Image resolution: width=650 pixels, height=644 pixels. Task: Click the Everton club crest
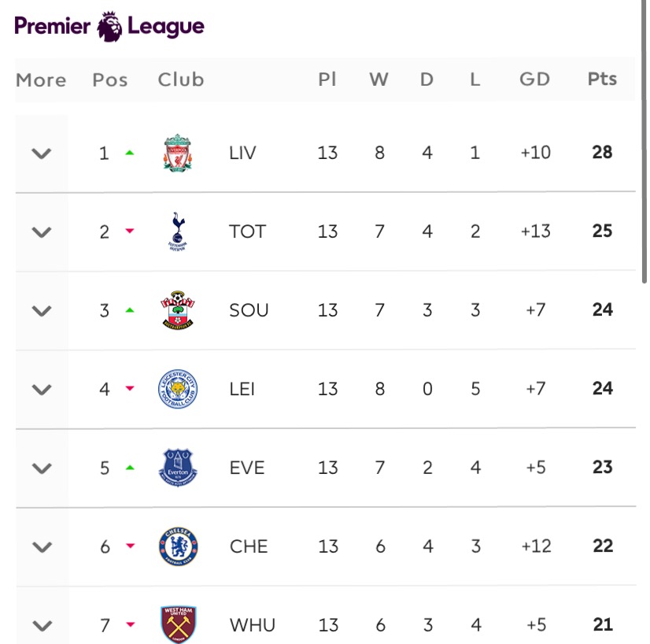click(178, 468)
